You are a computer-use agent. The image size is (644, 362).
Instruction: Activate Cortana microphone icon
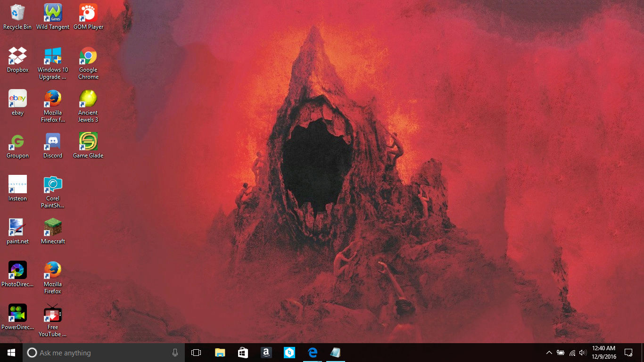[x=175, y=353]
